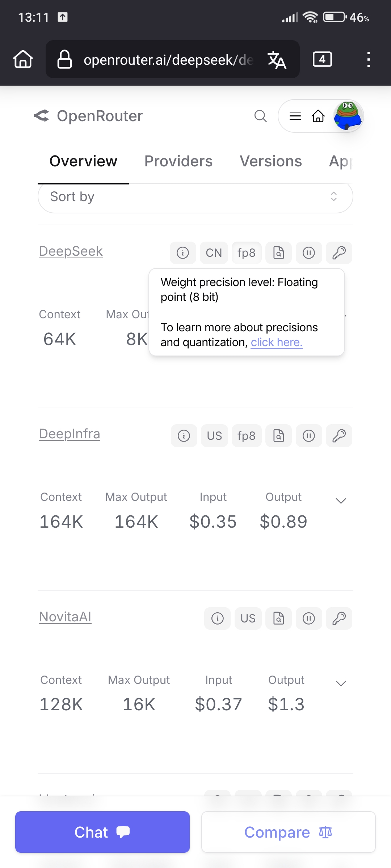Tap the pause icon in DeepSeek row
This screenshot has height=868, width=391.
[309, 253]
